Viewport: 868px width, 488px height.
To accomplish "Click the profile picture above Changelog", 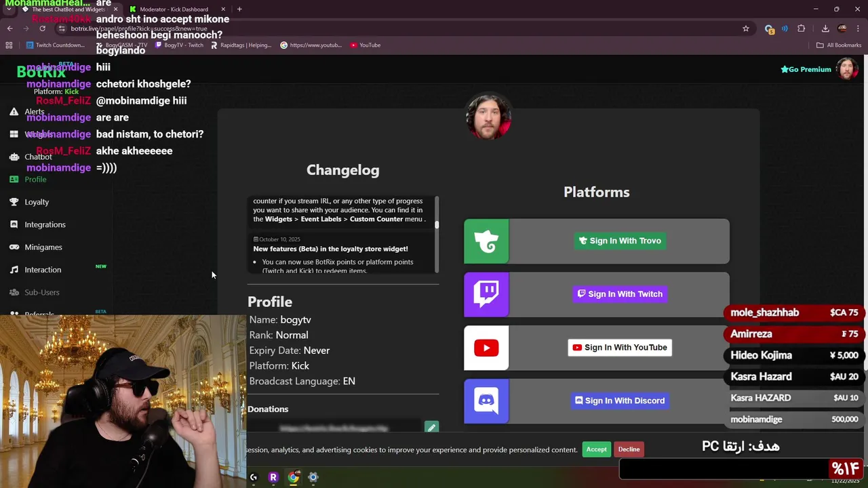I will pyautogui.click(x=488, y=117).
